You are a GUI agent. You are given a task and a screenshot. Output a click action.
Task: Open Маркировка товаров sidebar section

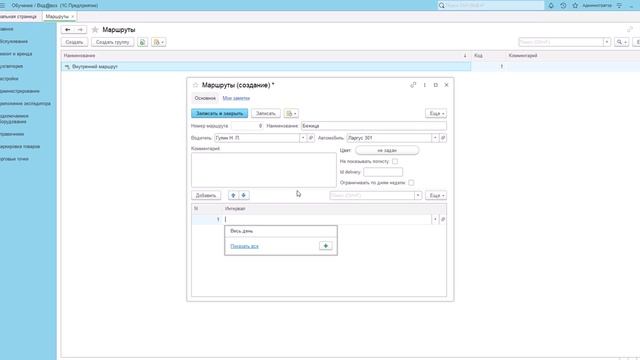pos(20,146)
